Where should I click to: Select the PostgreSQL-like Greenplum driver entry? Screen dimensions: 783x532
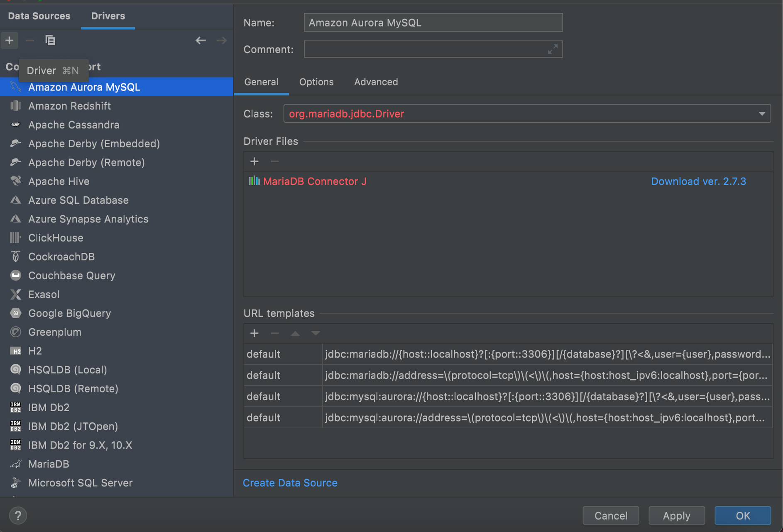click(54, 332)
